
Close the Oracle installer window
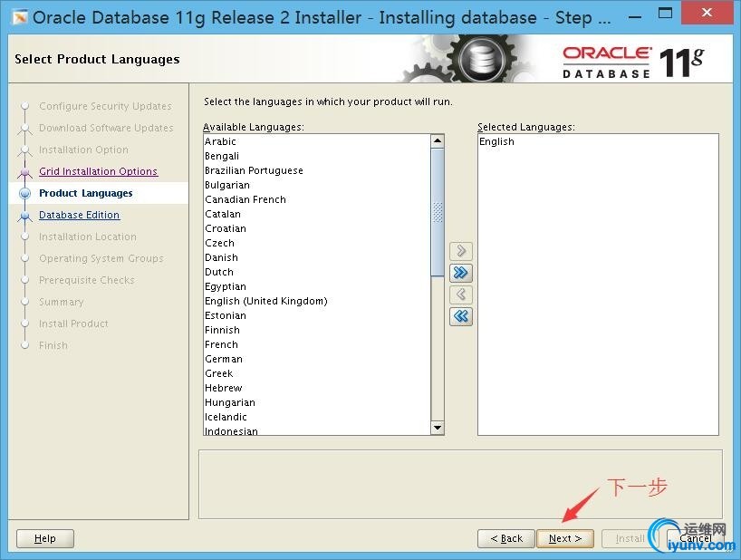(707, 13)
